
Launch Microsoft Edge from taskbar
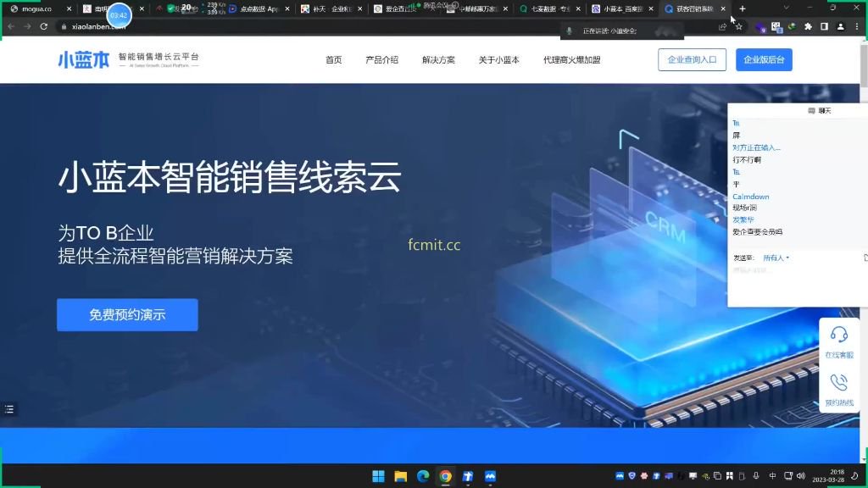pyautogui.click(x=423, y=476)
